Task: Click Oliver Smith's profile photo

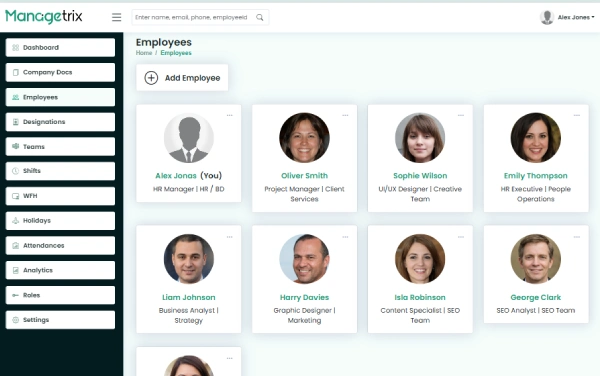Action: (x=305, y=138)
